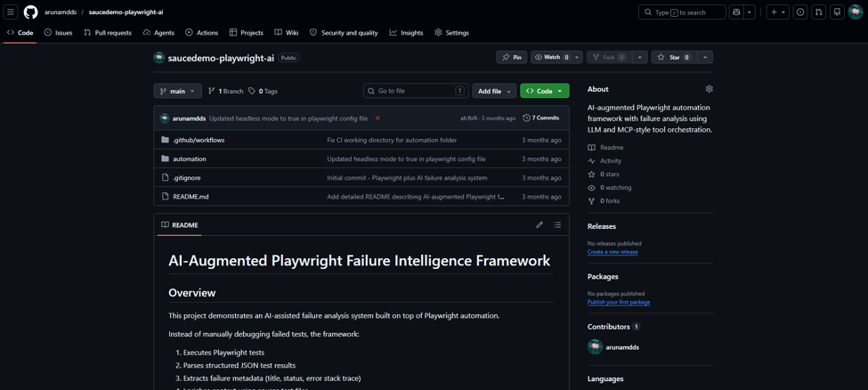Open the Security and quality tab
868x390 pixels.
344,33
